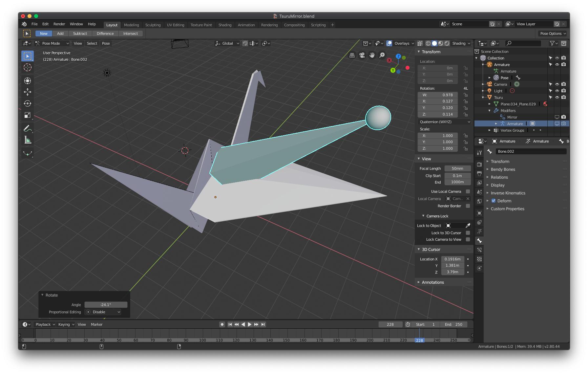Image resolution: width=588 pixels, height=374 pixels.
Task: Click the viewport camera view icon
Action: (362, 55)
